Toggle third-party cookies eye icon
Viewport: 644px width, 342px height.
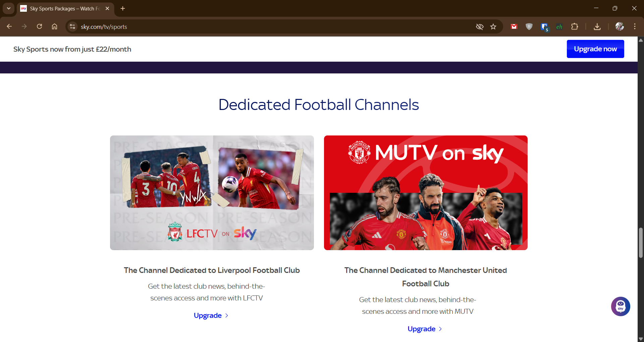tap(480, 26)
